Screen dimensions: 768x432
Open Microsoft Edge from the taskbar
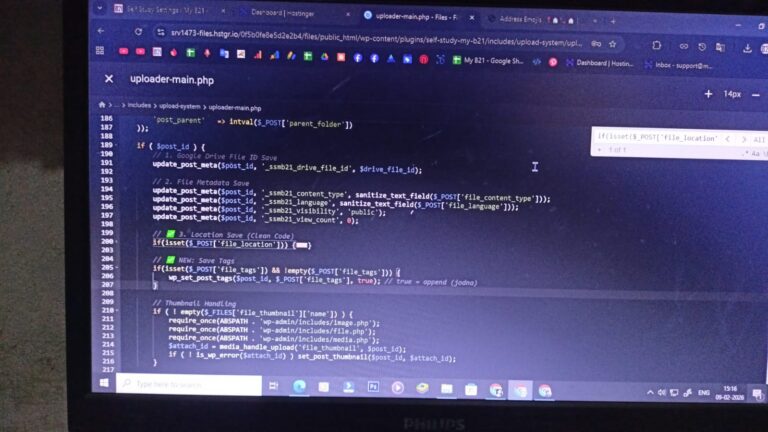coord(299,386)
